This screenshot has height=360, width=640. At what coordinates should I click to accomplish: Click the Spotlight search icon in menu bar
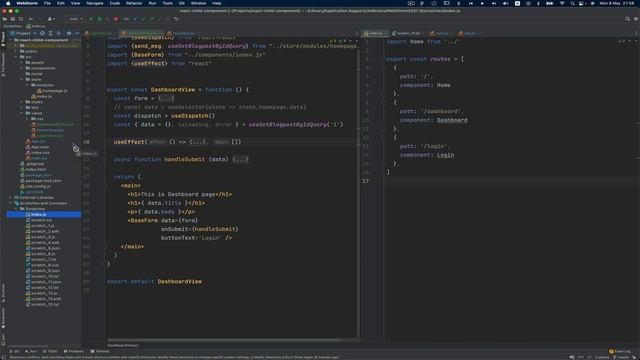[572, 3]
